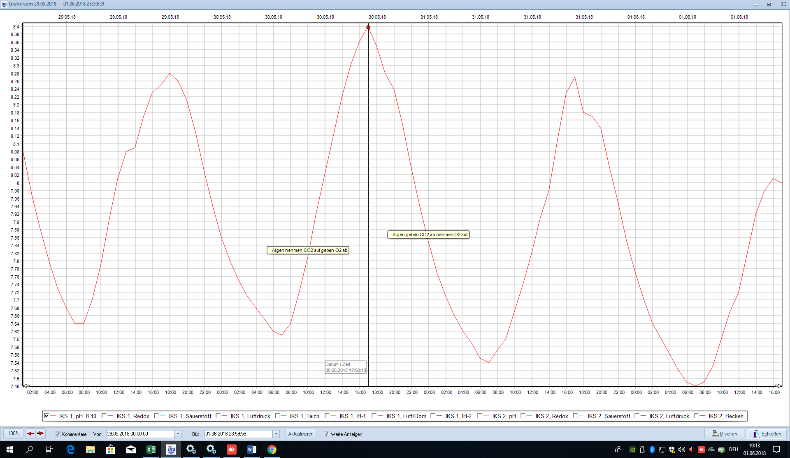Click the 100% zoom reset button

click(x=13, y=434)
